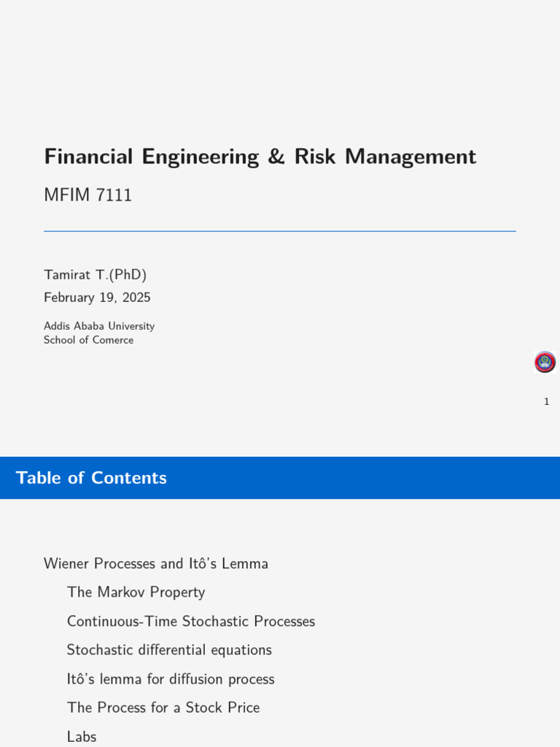The height and width of the screenshot is (747, 560).
Task: Click the Table of Contents heading text
Action: click(91, 478)
